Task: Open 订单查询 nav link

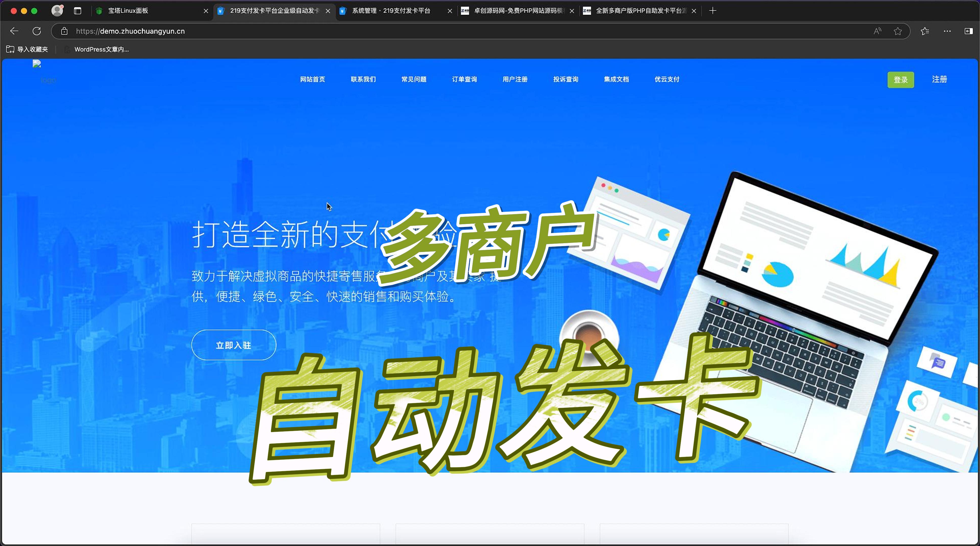Action: [464, 79]
